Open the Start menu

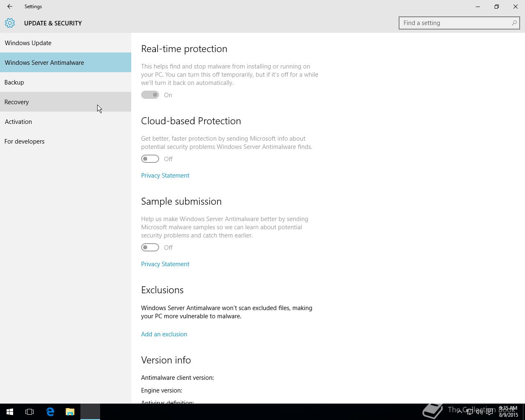(10, 412)
